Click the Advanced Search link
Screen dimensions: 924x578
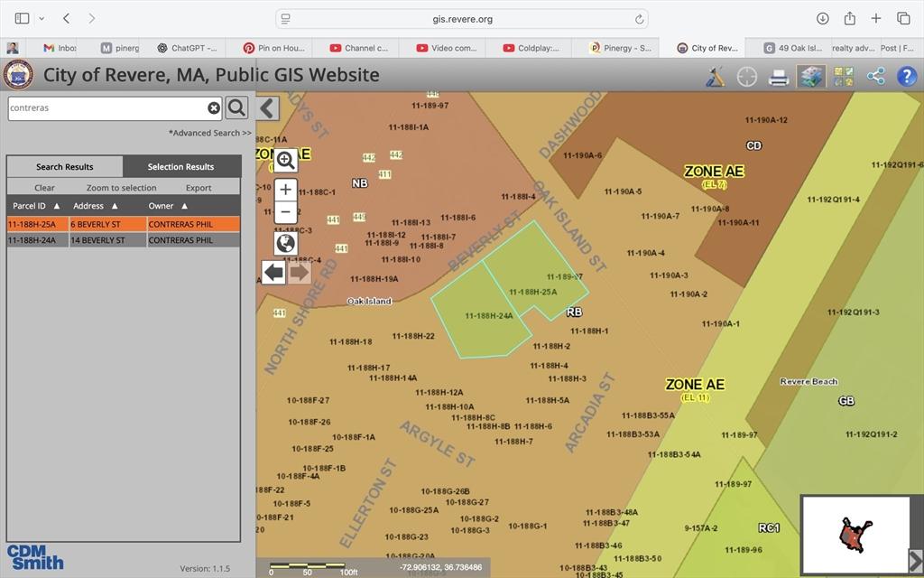(x=210, y=133)
